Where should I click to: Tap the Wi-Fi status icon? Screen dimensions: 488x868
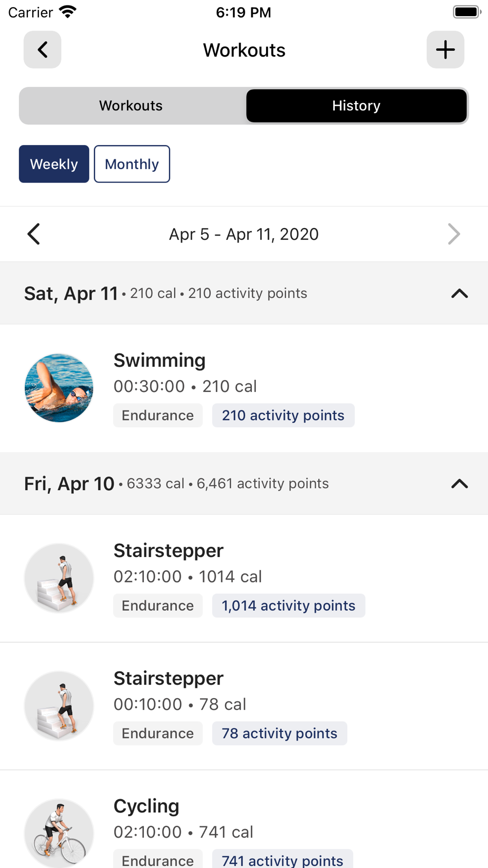click(x=67, y=12)
